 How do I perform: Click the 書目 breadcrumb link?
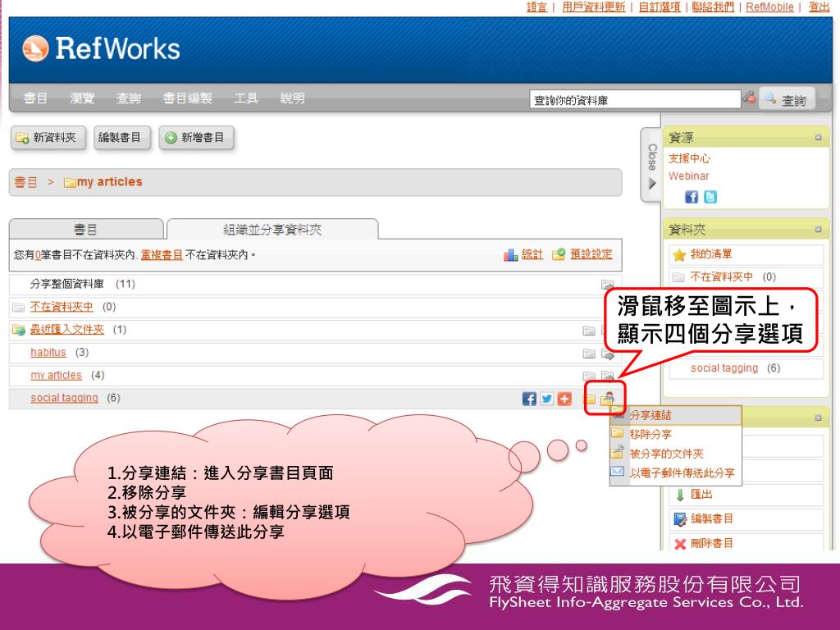(x=25, y=182)
